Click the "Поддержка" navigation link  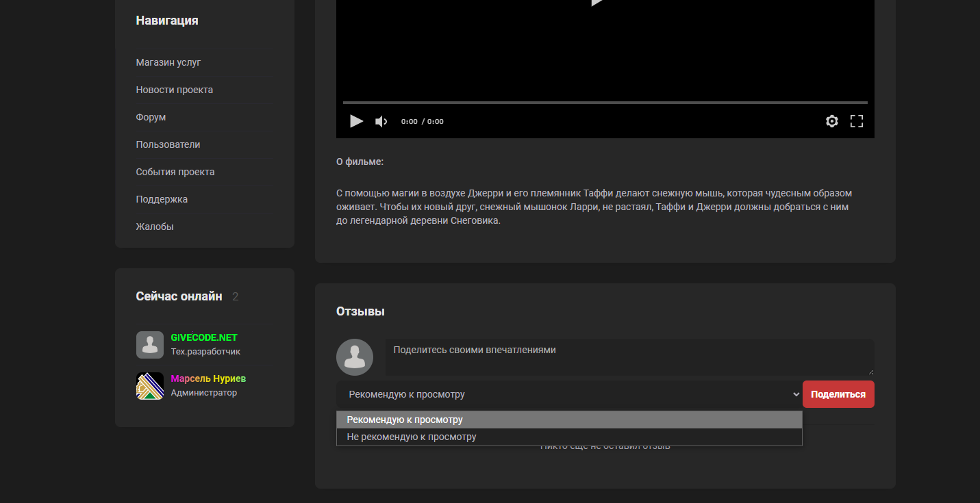(162, 199)
